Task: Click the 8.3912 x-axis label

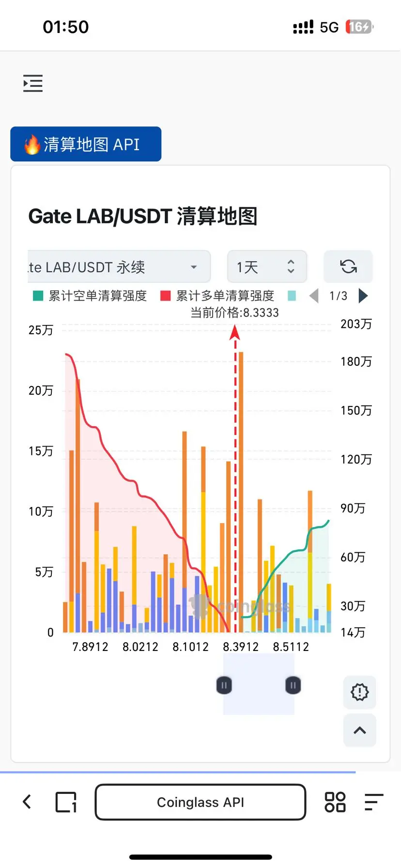Action: click(x=241, y=647)
